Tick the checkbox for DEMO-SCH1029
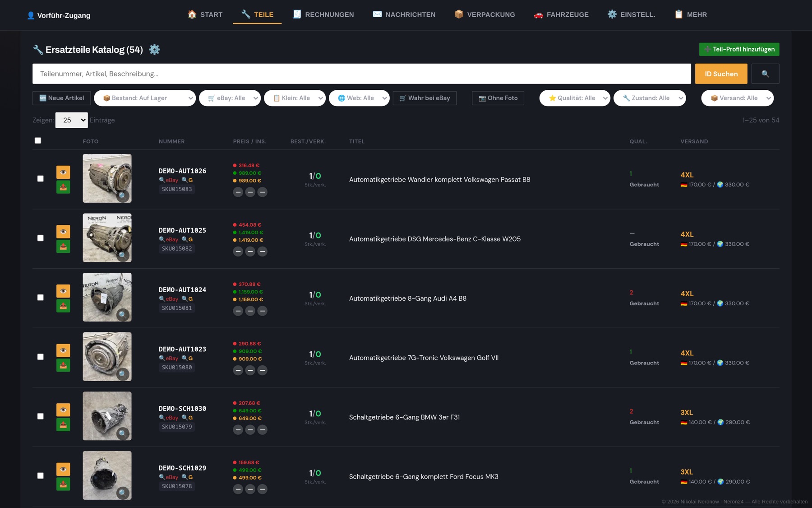 41,475
